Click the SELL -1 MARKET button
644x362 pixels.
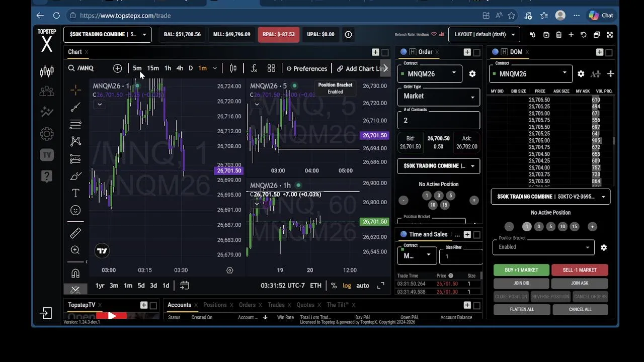click(580, 270)
